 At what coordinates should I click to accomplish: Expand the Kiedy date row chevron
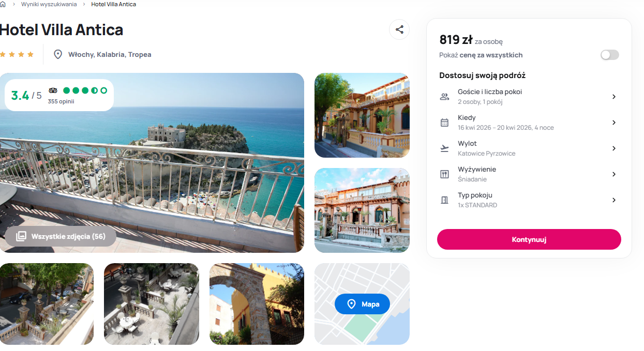(x=614, y=123)
